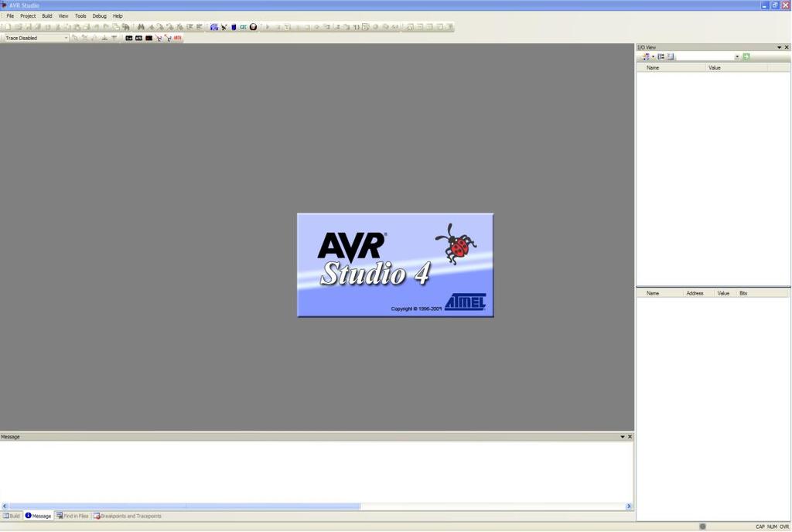Switch I/O View to tree layout icon
Image resolution: width=792 pixels, height=532 pixels.
click(661, 56)
